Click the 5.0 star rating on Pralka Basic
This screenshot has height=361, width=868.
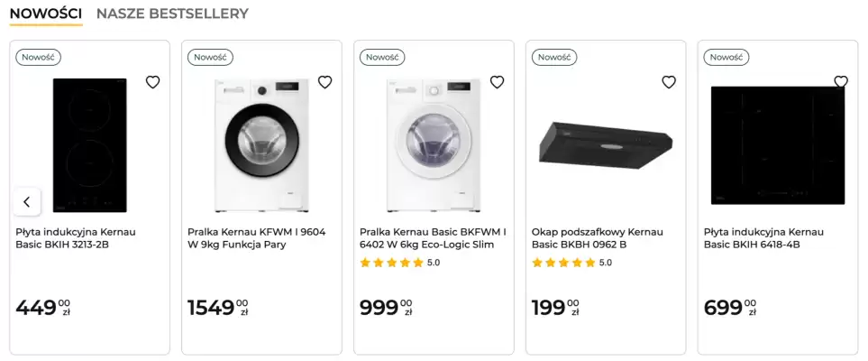pyautogui.click(x=399, y=263)
